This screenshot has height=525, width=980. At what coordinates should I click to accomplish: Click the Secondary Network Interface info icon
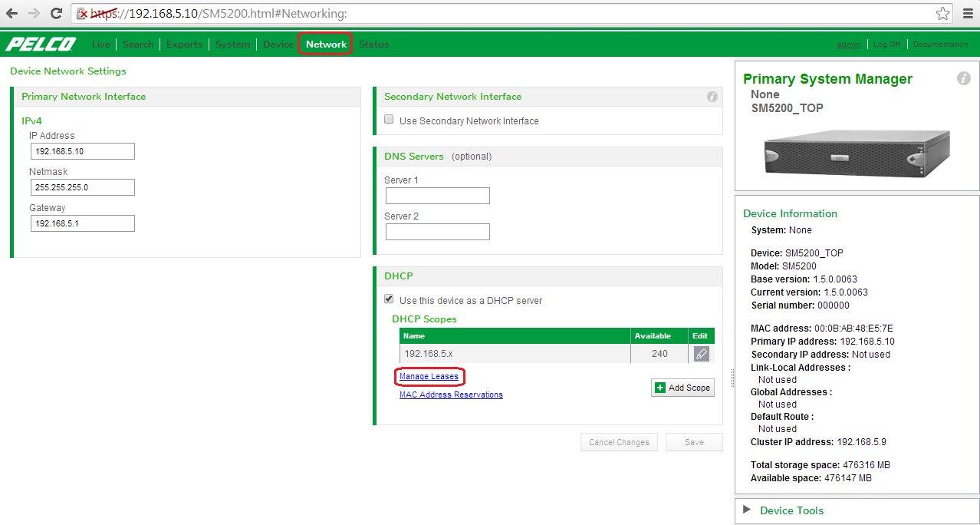pos(712,97)
